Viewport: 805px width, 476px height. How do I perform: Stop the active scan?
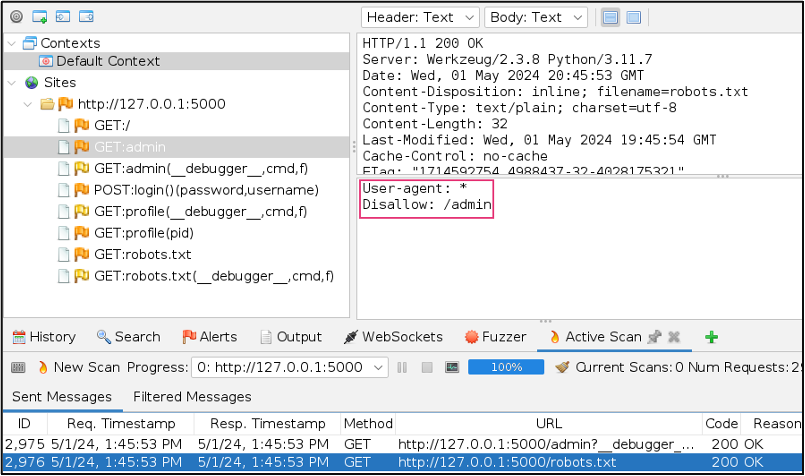(427, 368)
